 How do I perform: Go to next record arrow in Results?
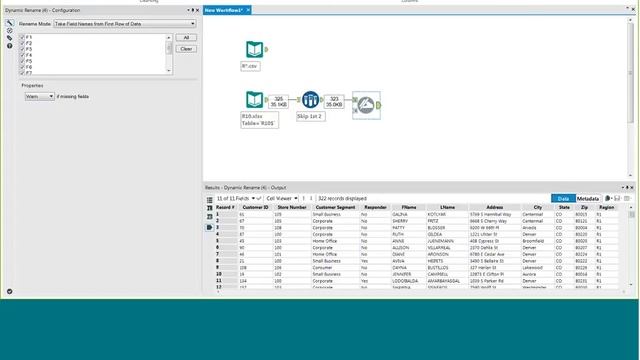311,198
